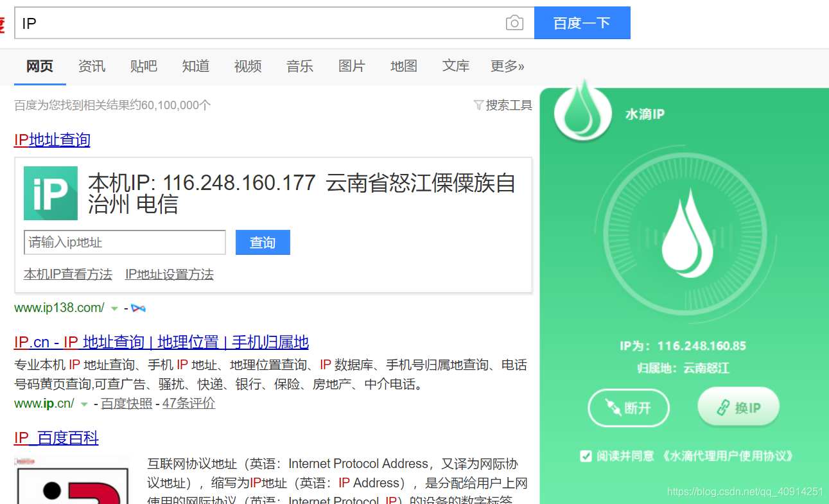Open the camera image search icon
This screenshot has height=504, width=829.
click(x=514, y=24)
